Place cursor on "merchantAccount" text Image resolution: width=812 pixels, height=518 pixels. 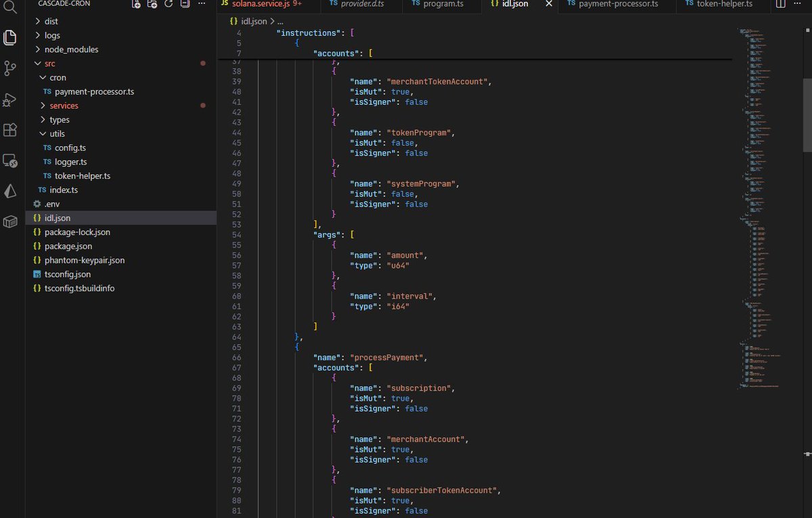pos(425,439)
